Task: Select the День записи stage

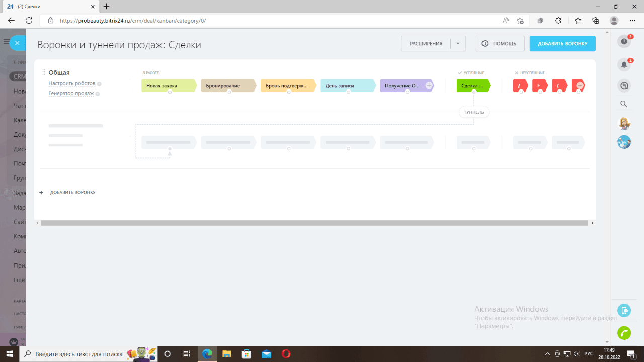Action: (348, 86)
